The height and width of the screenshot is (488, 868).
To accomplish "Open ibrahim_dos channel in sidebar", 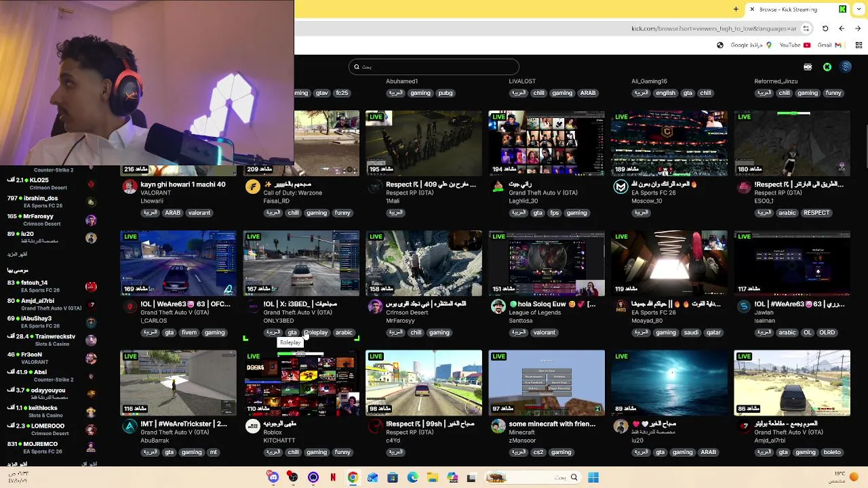I will point(51,201).
